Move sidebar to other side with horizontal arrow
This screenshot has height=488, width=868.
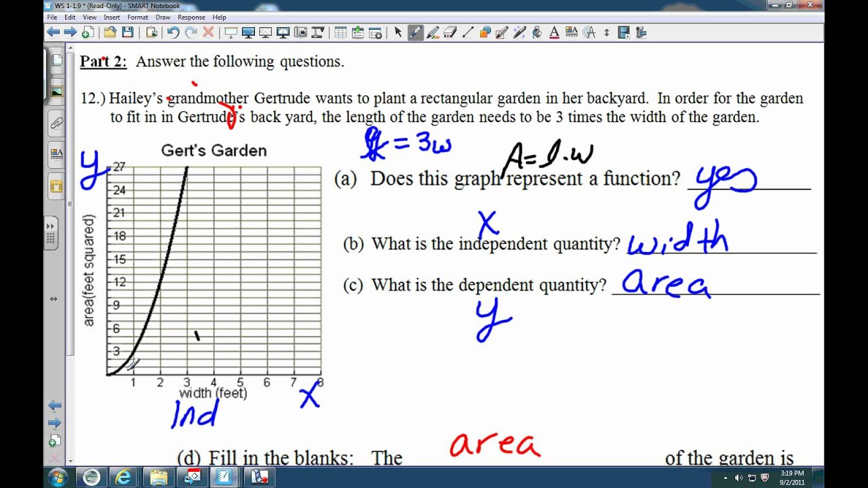click(54, 299)
